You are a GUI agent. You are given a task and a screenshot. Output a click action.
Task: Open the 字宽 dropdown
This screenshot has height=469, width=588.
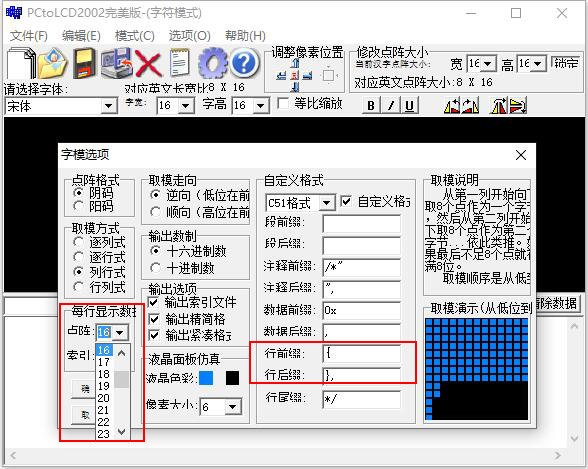(x=186, y=105)
